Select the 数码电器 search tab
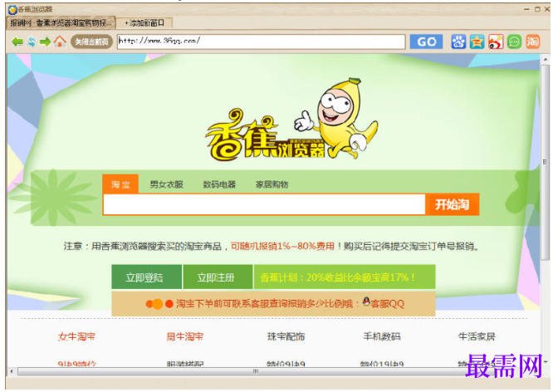The width and height of the screenshot is (558, 392). [219, 184]
